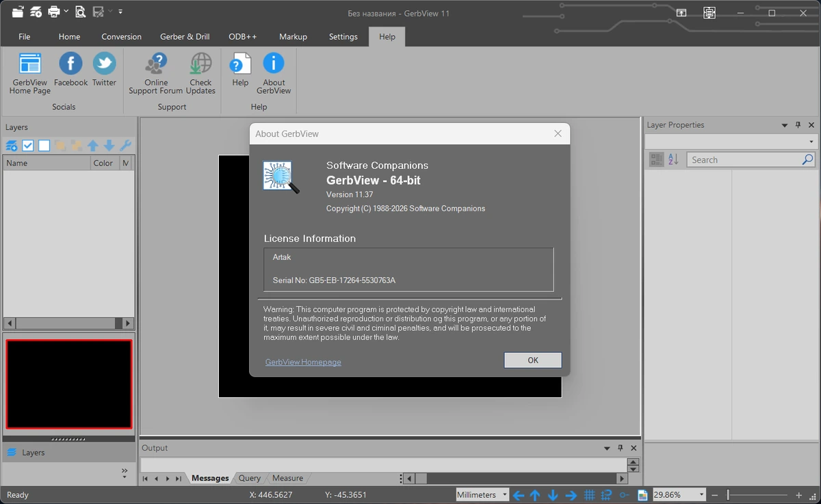Click the printer icon in title bar
821x504 pixels.
point(54,12)
